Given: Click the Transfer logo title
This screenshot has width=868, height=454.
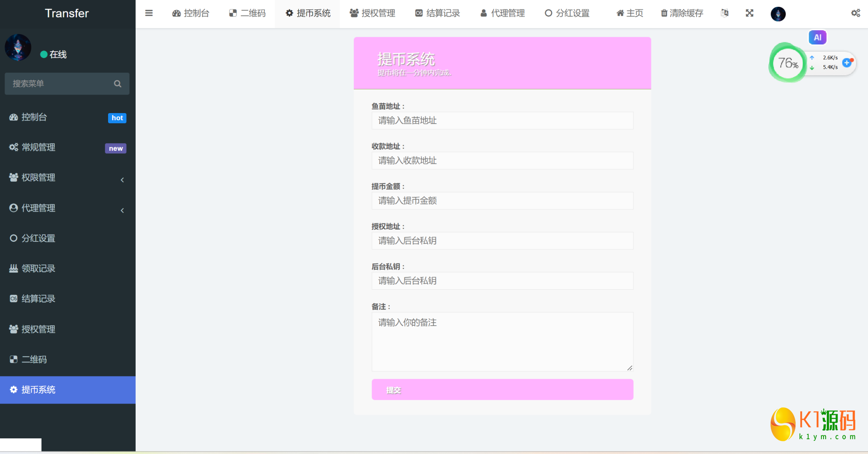Looking at the screenshot, I should click(x=67, y=14).
